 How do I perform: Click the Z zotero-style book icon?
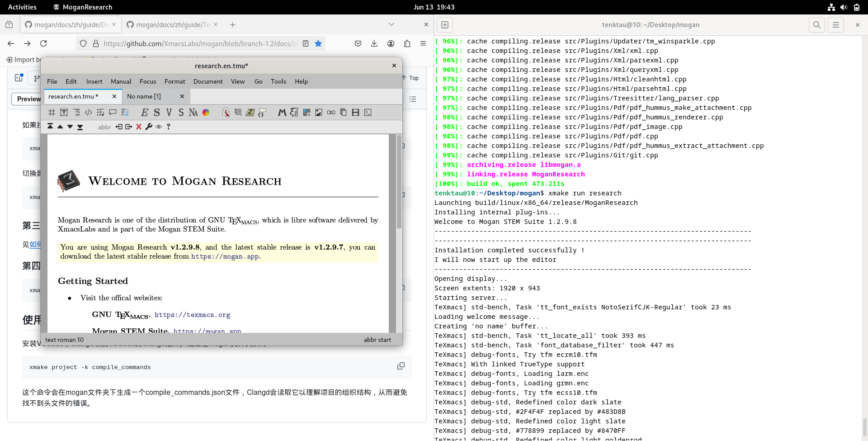point(250,113)
